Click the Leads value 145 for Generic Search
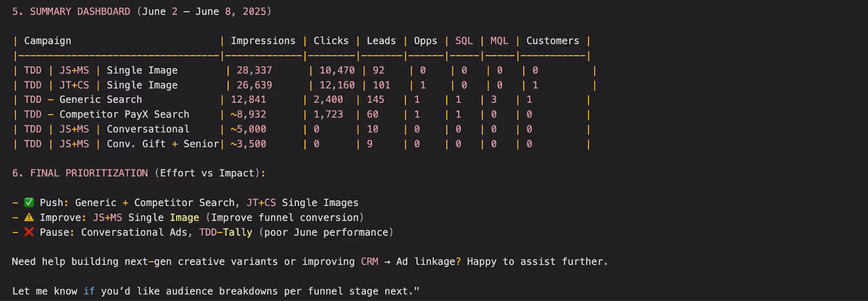The width and height of the screenshot is (868, 301). pos(375,99)
